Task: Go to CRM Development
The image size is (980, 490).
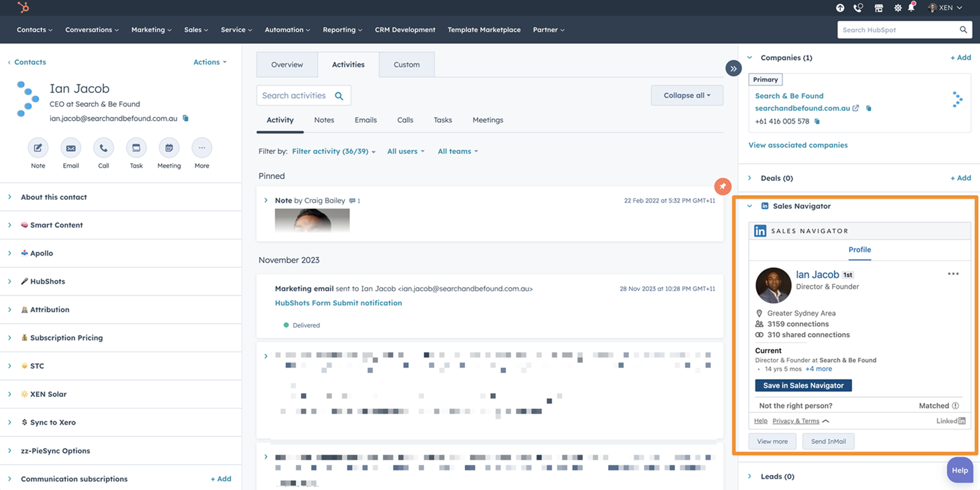Action: pyautogui.click(x=405, y=30)
